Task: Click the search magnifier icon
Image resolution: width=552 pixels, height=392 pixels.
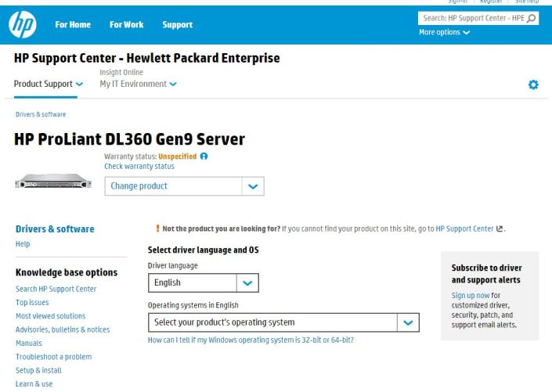Action: (x=531, y=18)
